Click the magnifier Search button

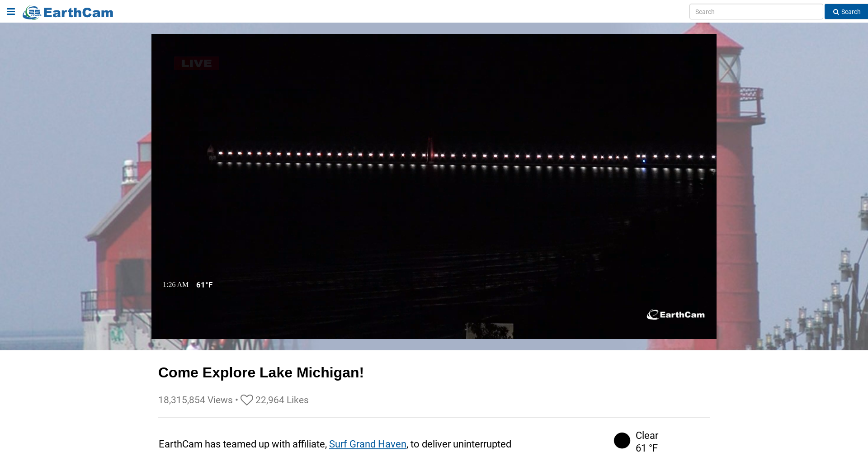846,12
